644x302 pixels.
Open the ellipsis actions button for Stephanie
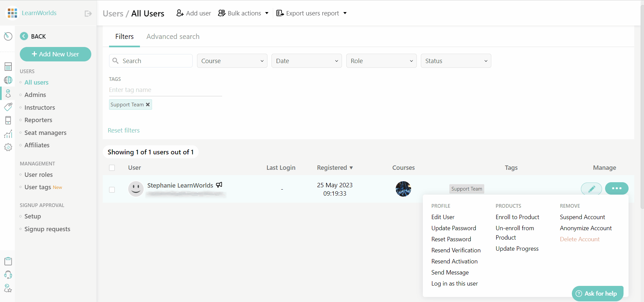pos(617,189)
